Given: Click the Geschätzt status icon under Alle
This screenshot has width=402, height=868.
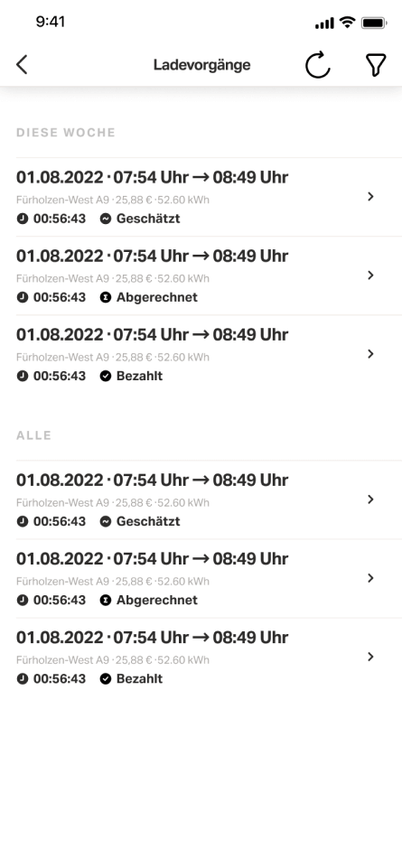Looking at the screenshot, I should [x=105, y=521].
